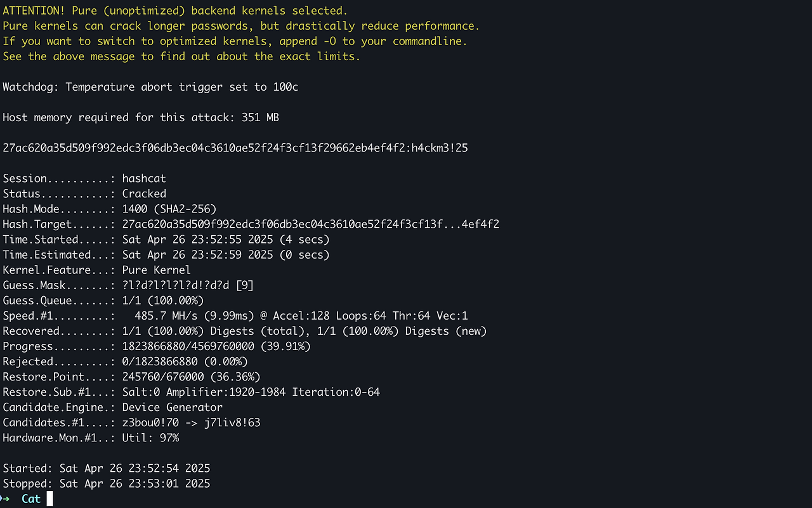Click the Host memory required 351 MB line
Screen dimensions: 812x508
[x=141, y=117]
